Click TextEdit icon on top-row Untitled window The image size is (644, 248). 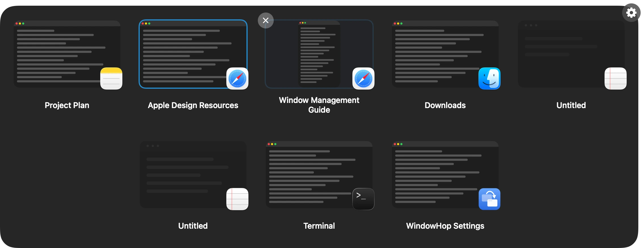(x=616, y=78)
